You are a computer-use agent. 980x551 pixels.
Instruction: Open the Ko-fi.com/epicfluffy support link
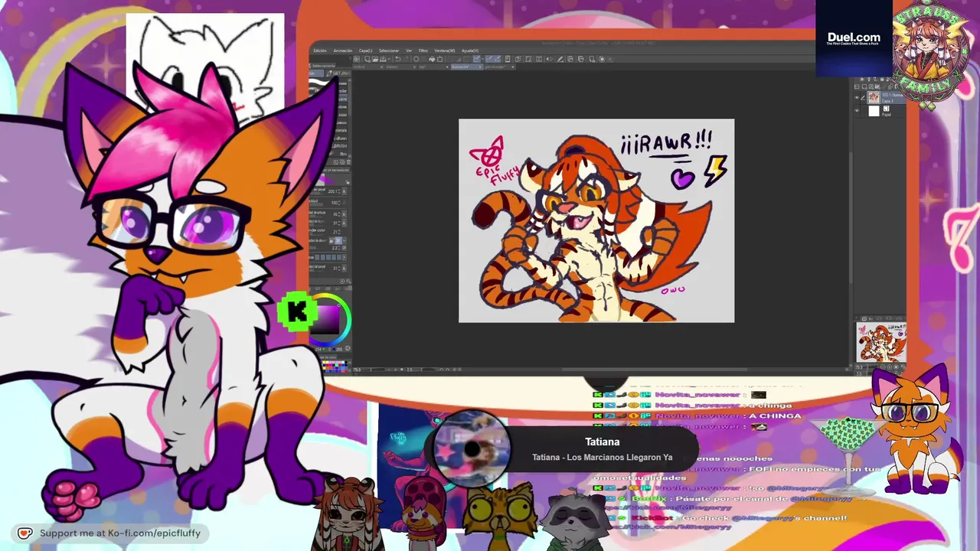tap(109, 533)
